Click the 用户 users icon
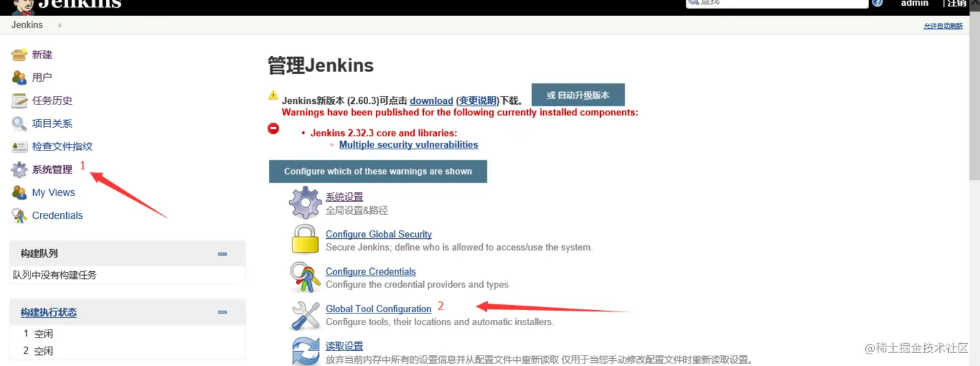 click(x=19, y=77)
